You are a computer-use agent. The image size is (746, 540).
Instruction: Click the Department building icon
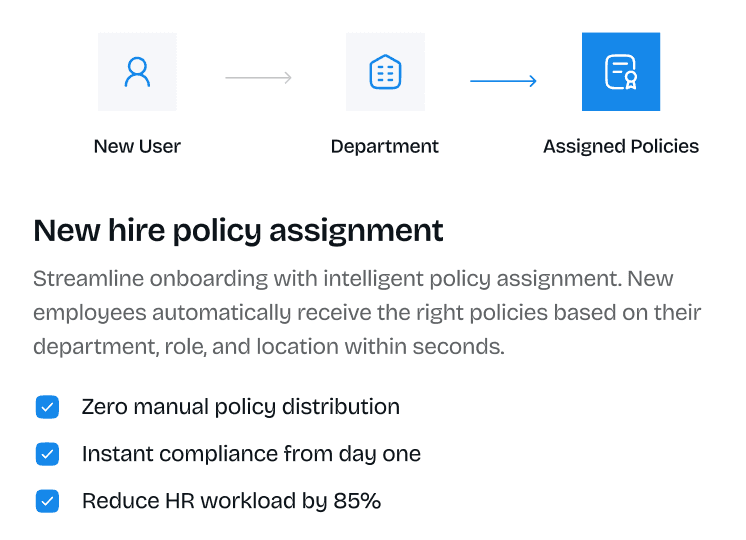click(x=385, y=72)
